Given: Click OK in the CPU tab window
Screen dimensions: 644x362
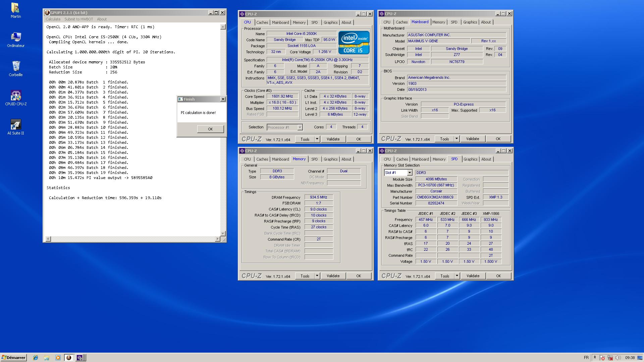Looking at the screenshot, I should (359, 139).
